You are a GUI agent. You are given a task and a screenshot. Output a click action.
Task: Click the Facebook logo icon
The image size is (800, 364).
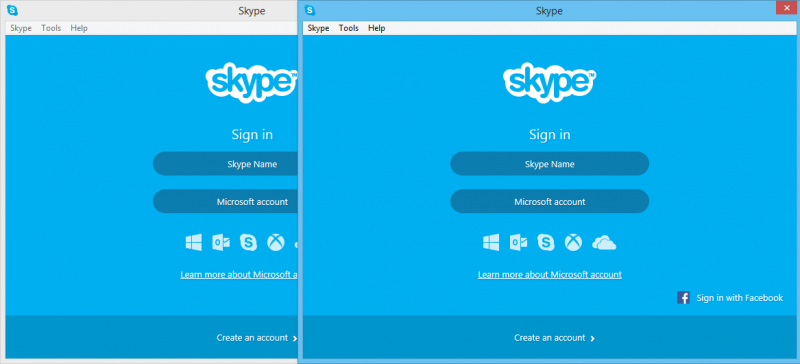pyautogui.click(x=683, y=298)
